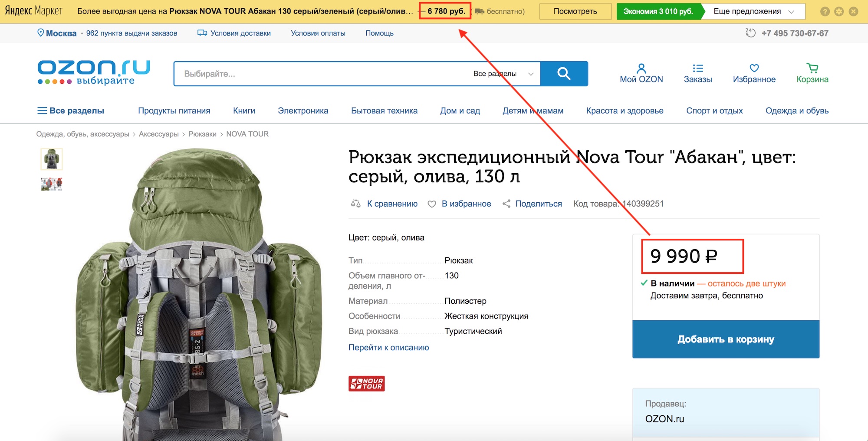Image resolution: width=868 pixels, height=441 pixels.
Task: Open breadcrumb NOVA TOUR
Action: pos(247,134)
